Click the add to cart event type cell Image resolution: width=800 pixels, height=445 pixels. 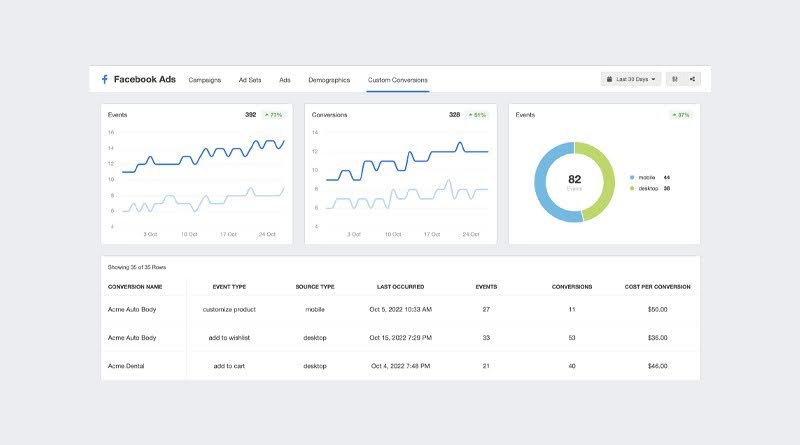coord(229,366)
